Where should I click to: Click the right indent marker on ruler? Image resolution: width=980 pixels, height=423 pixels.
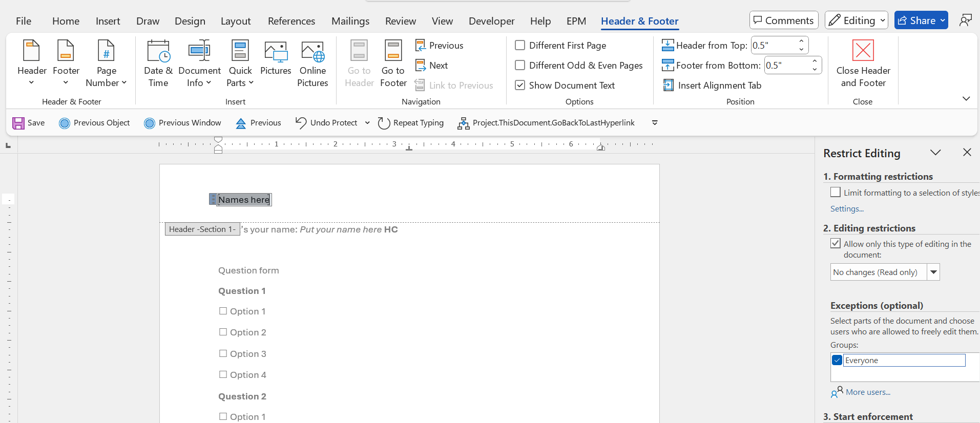(x=601, y=147)
